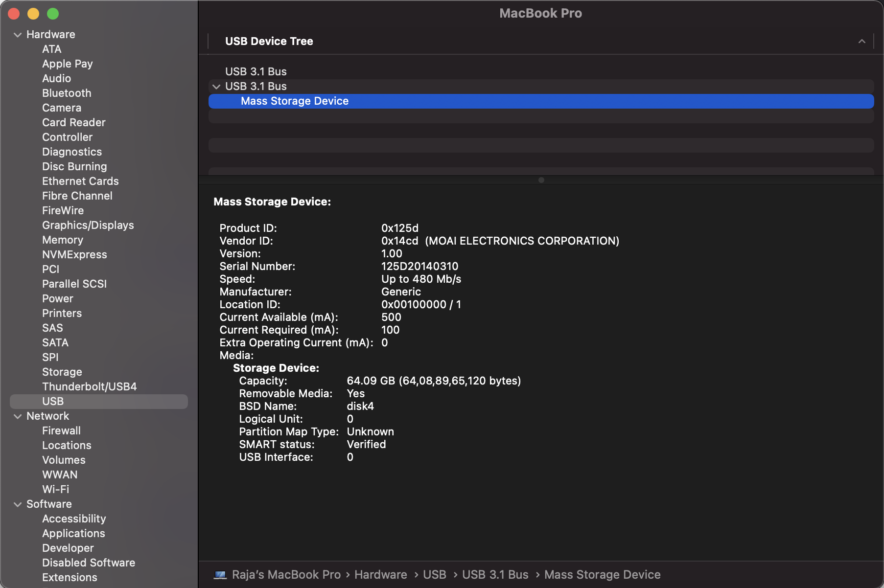The width and height of the screenshot is (884, 588).
Task: Collapse the USB Device Tree column chevron
Action: click(x=862, y=42)
